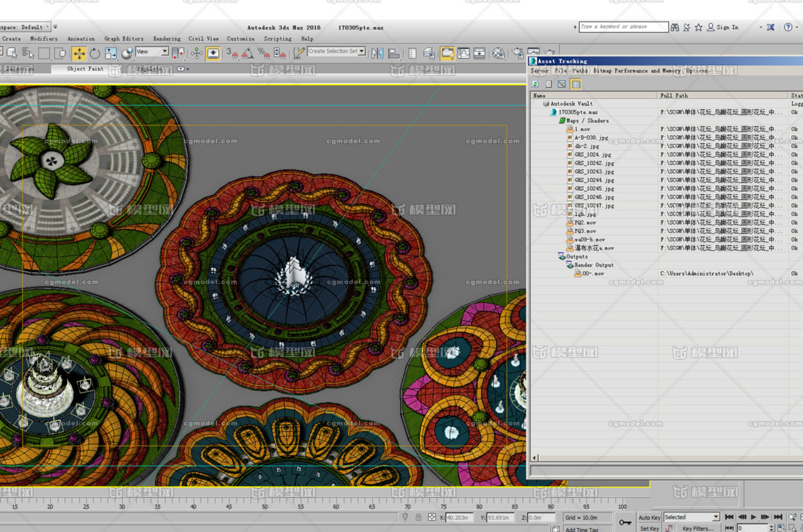This screenshot has height=532, width=803.
Task: Open the Material Editor icon
Action: click(499, 53)
